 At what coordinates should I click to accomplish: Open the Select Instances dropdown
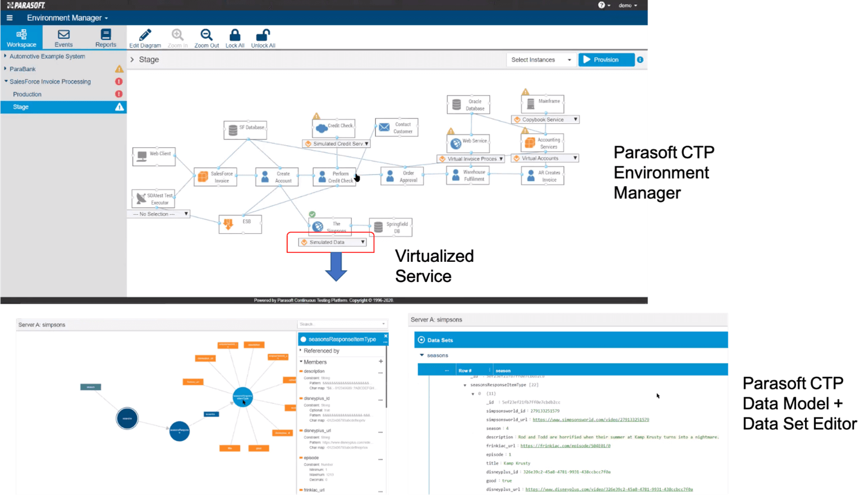tap(541, 59)
